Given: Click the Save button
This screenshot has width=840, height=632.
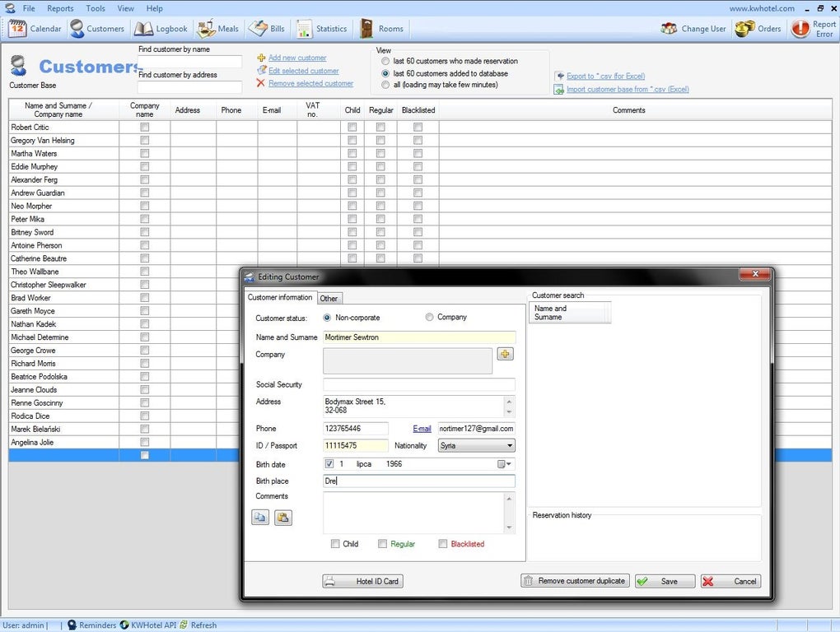Looking at the screenshot, I should [665, 581].
